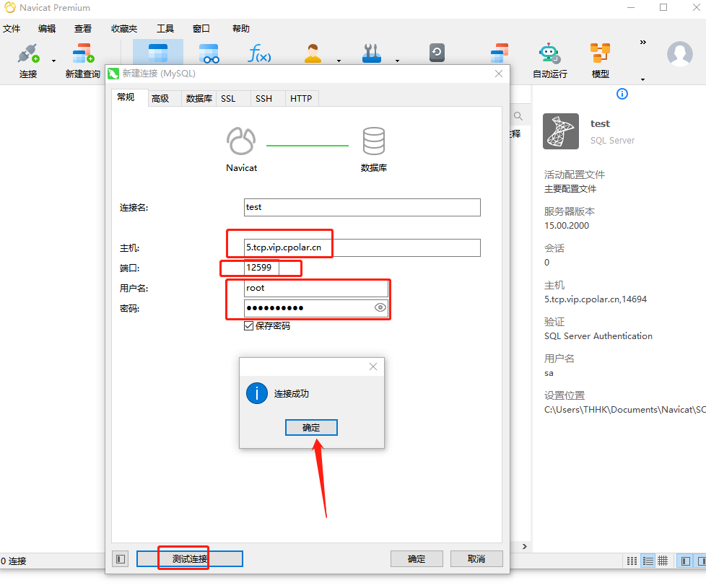Reveal password with the eye icon
The width and height of the screenshot is (706, 588).
point(380,307)
